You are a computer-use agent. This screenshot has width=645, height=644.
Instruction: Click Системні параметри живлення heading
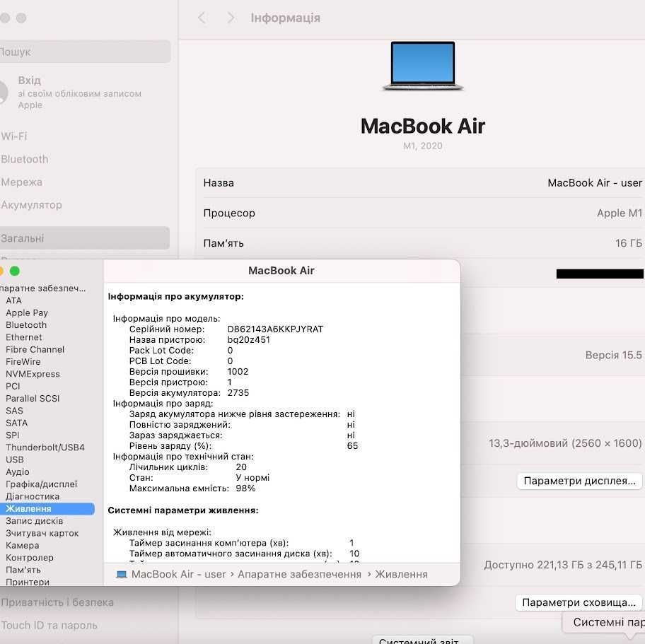pos(183,510)
